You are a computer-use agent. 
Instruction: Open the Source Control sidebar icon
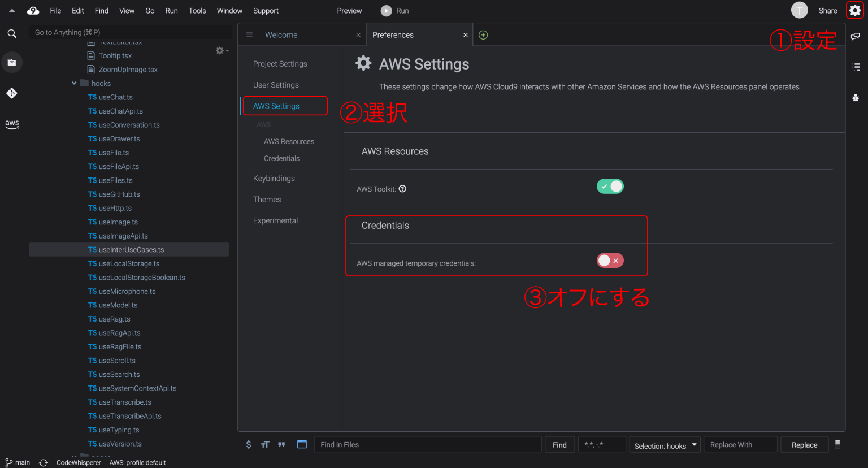coord(12,93)
